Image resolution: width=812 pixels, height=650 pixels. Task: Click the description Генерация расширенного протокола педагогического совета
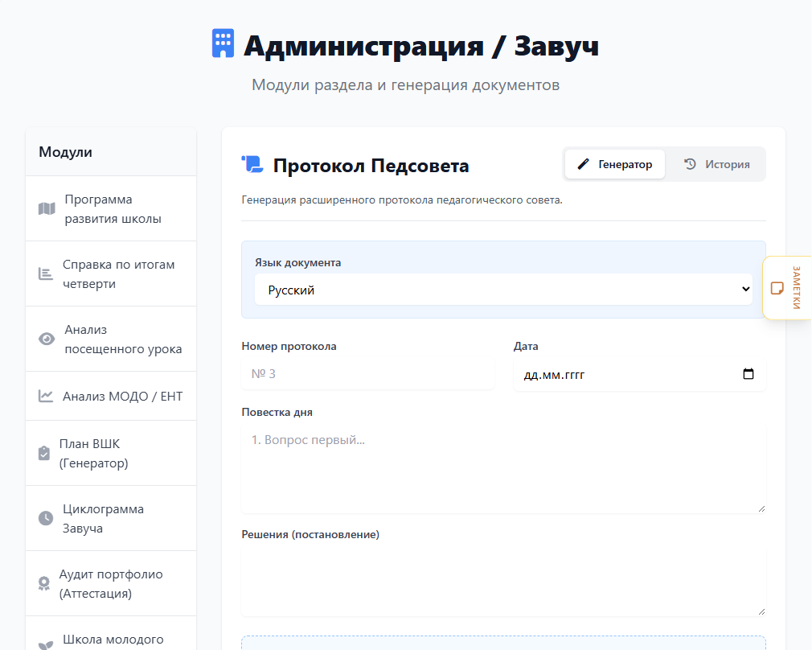pyautogui.click(x=402, y=200)
